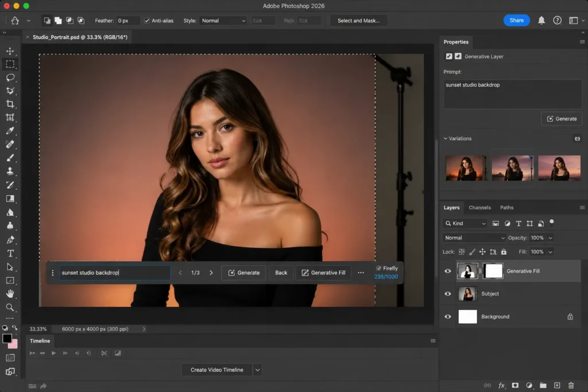The width and height of the screenshot is (588, 392).
Task: Select the Spot Healing Brush tool
Action: point(10,144)
